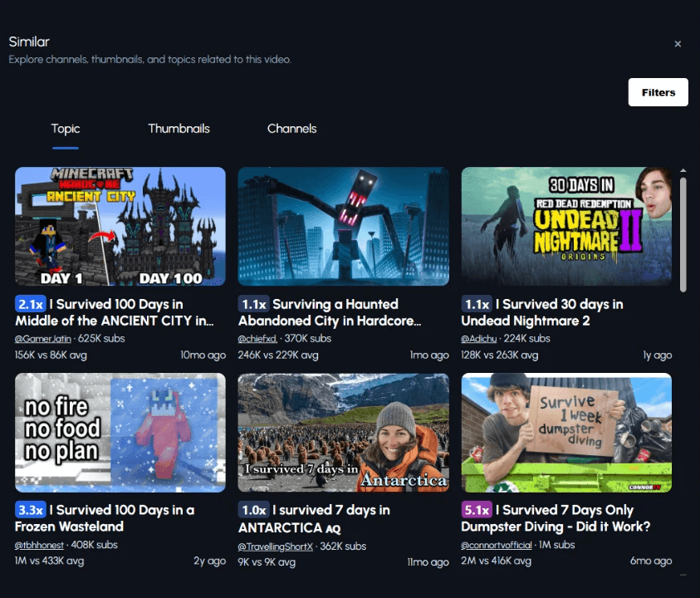700x598 pixels.
Task: Click the 3.3x multiplier badge
Action: (31, 510)
